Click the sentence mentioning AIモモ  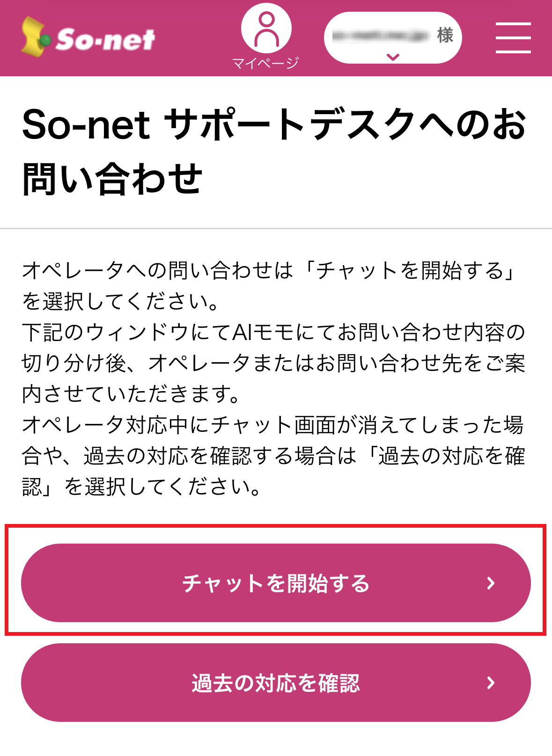(273, 332)
